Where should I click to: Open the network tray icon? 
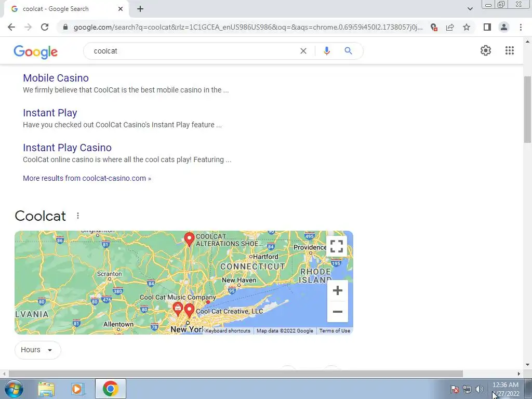(467, 389)
